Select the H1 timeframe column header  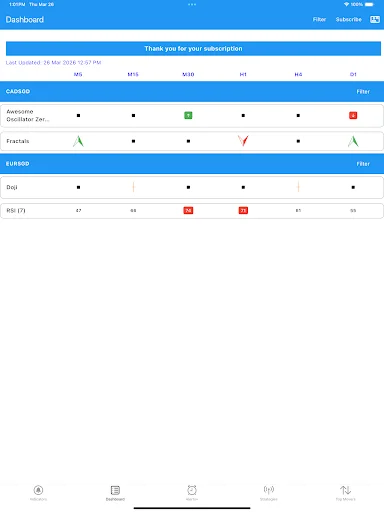coord(243,74)
